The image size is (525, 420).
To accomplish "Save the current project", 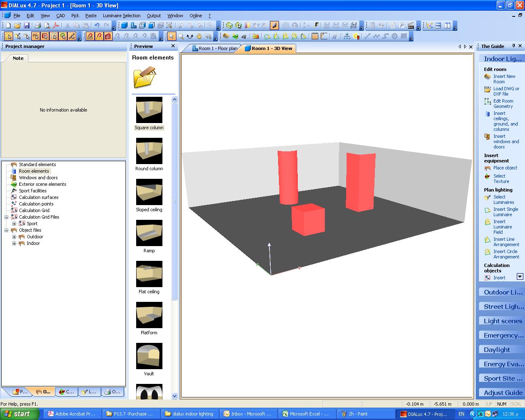I will pyautogui.click(x=26, y=25).
